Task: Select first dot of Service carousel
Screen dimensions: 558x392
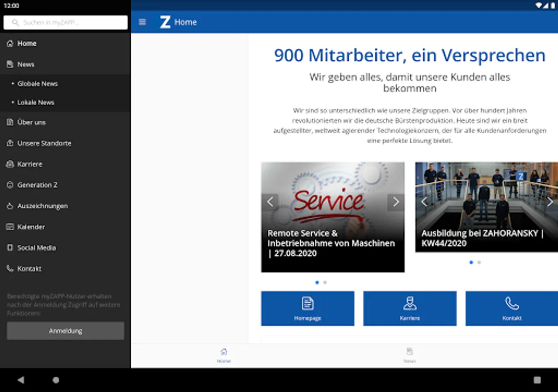Action: click(x=317, y=282)
